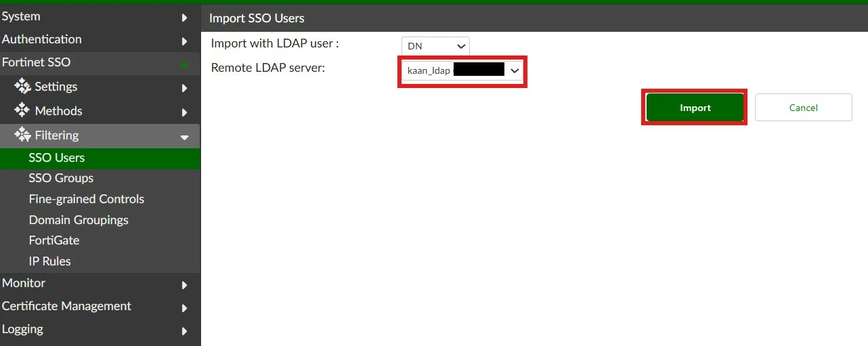Open the Settings submenu
Screen dimensions: 868x346
tap(100, 87)
